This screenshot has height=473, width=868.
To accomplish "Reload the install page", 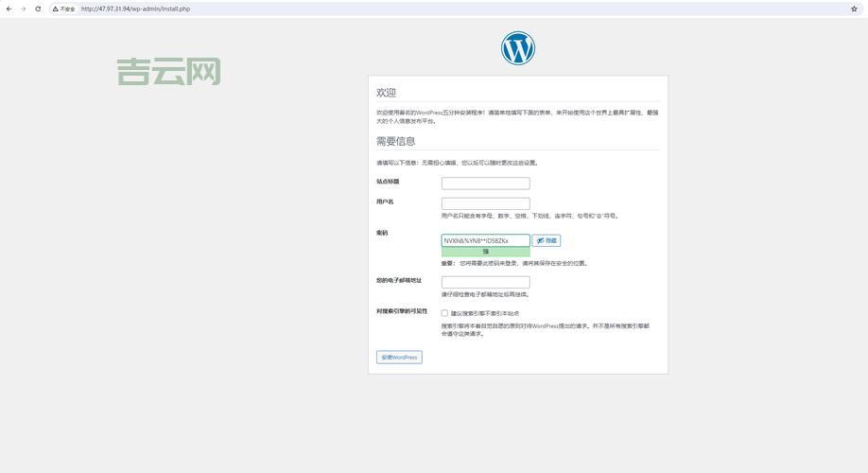I will tap(38, 9).
